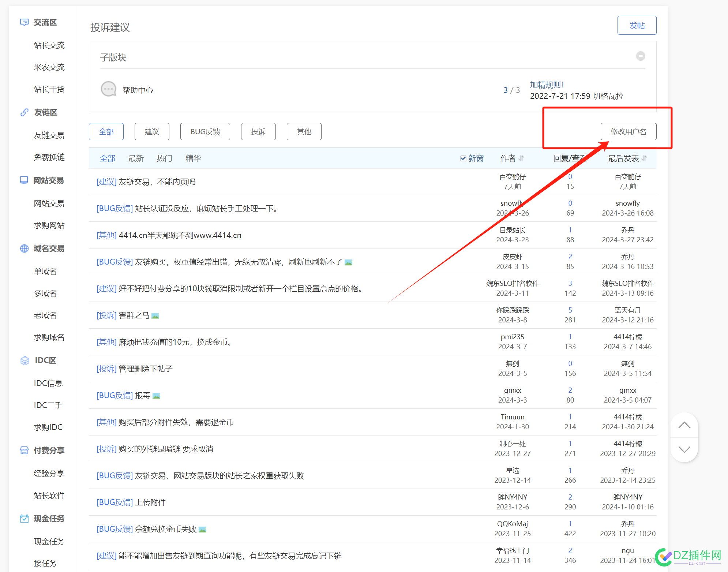Click the 发帖 new post button
This screenshot has width=728, height=572.
[x=637, y=26]
